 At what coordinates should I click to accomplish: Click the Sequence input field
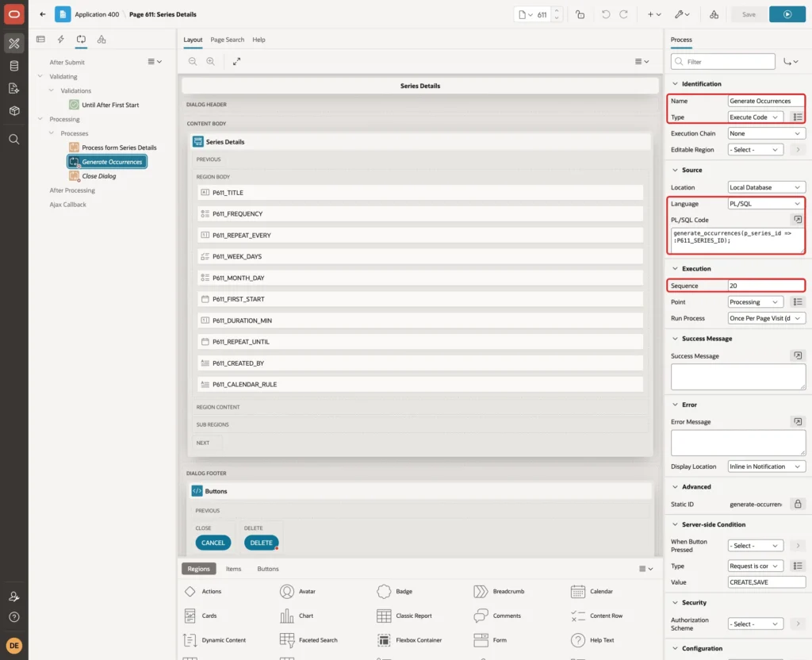[x=766, y=286]
